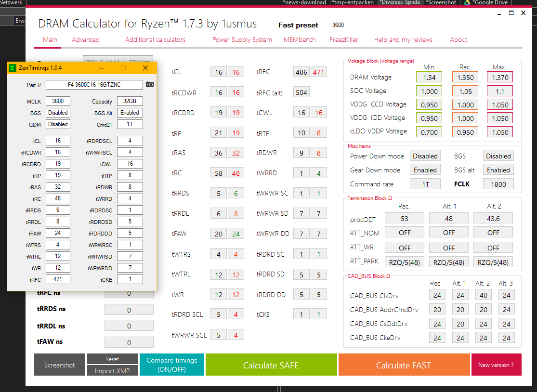Click the Calculate SAFE button

click(x=271, y=365)
